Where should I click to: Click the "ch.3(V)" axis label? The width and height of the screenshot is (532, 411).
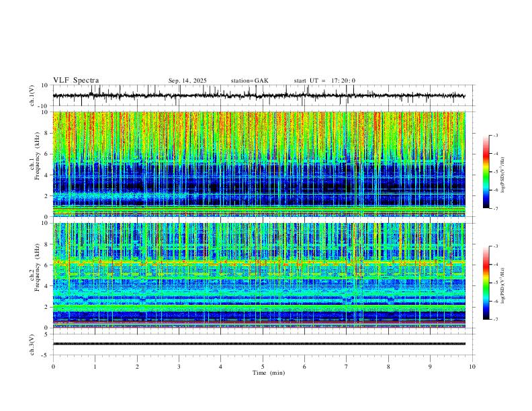[32, 345]
